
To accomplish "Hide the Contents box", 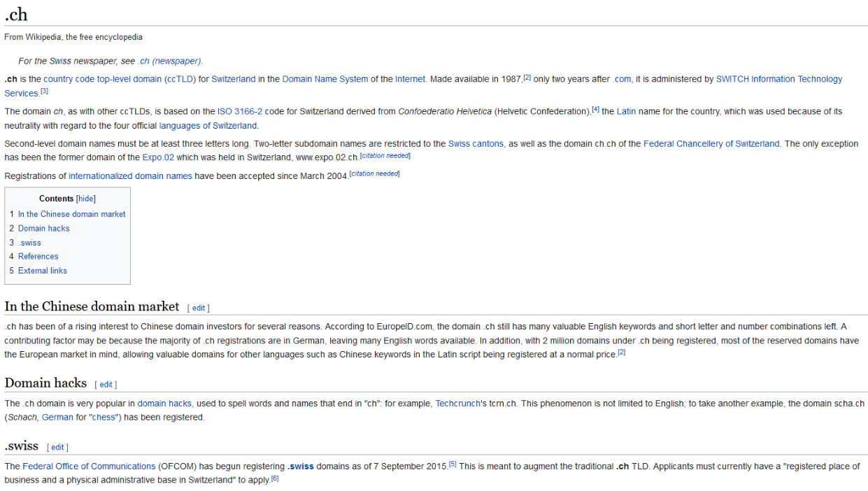I will point(86,199).
